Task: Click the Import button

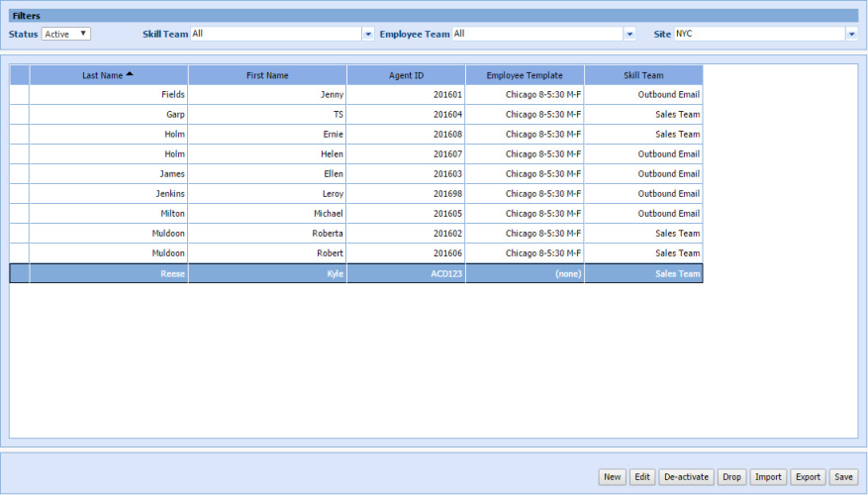Action: point(768,477)
